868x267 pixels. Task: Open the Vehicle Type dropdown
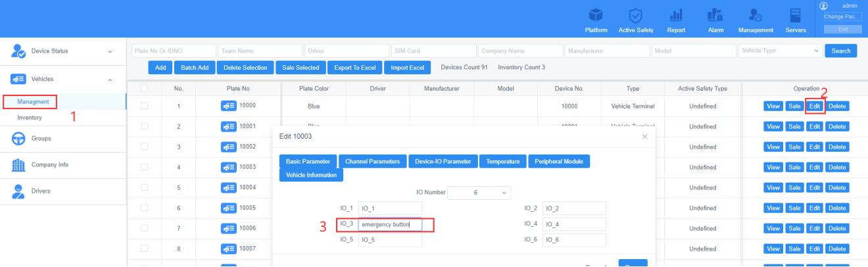(781, 51)
